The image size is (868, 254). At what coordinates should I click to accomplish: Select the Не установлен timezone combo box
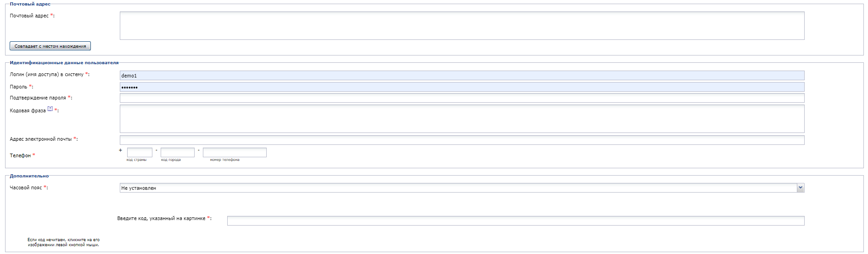pyautogui.click(x=459, y=188)
